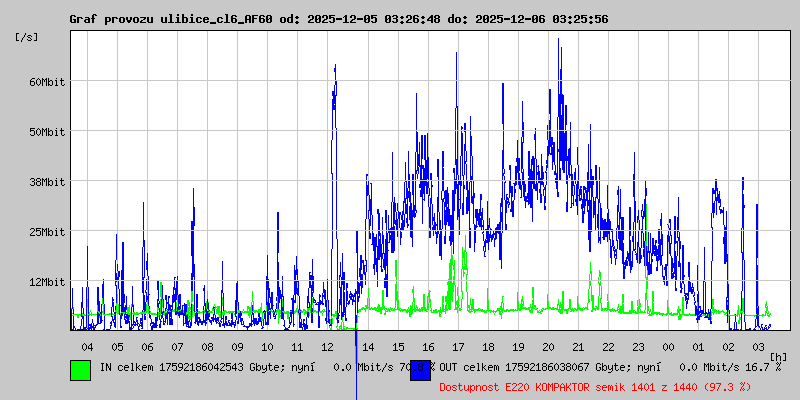This screenshot has width=800, height=400.
Task: Click the [h] hour unit label
Action: click(x=778, y=356)
